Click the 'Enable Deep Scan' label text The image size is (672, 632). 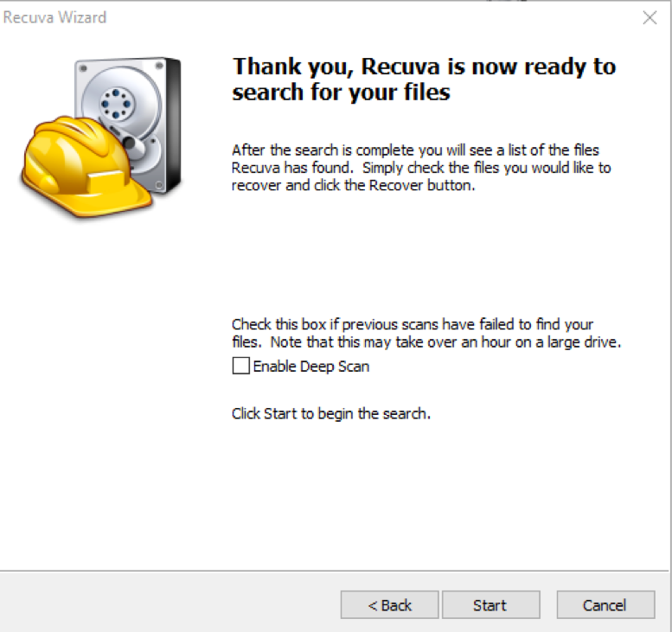311,367
